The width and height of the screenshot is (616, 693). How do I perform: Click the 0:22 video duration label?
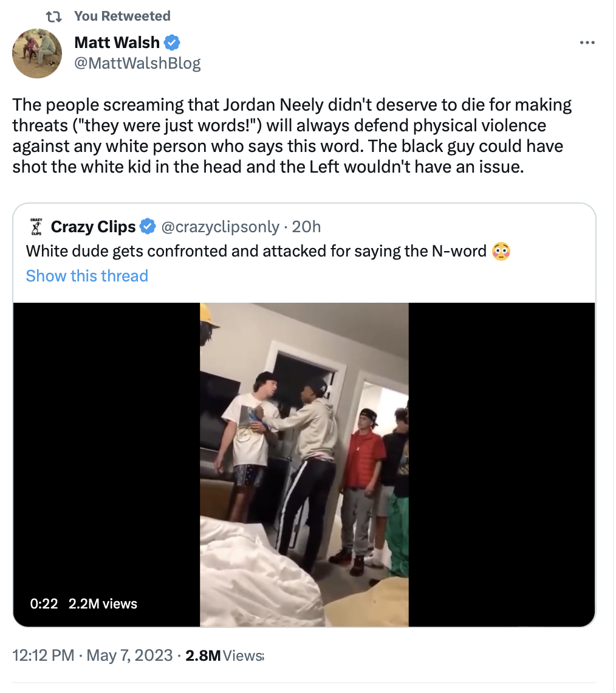(44, 604)
